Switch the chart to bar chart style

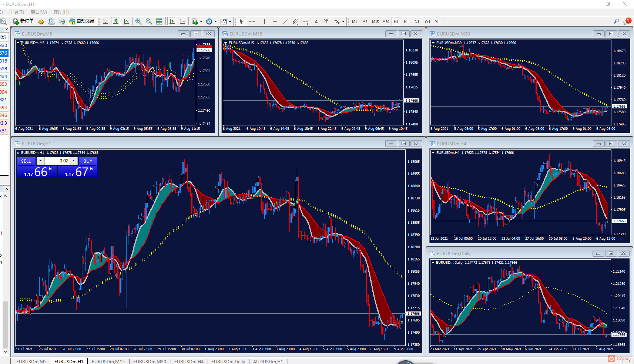click(105, 21)
